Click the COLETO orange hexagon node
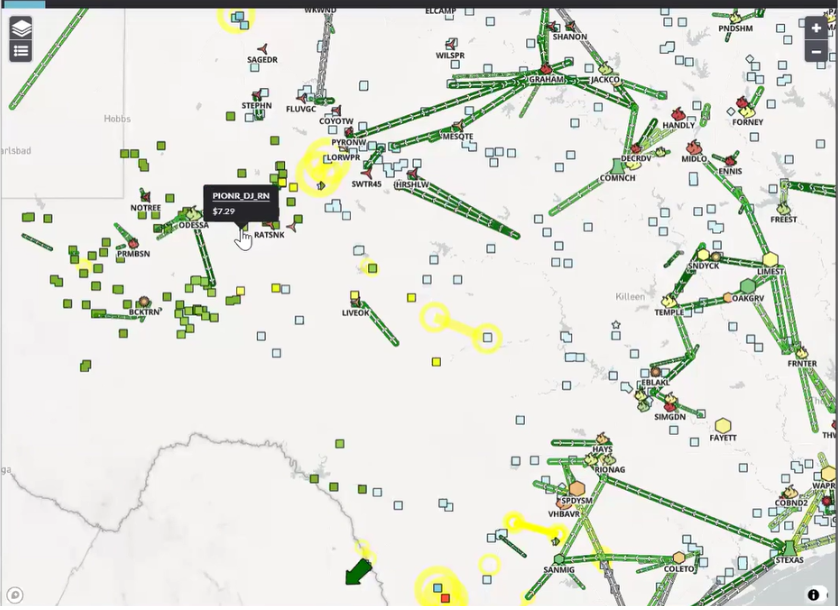This screenshot has width=840, height=610. (x=679, y=558)
